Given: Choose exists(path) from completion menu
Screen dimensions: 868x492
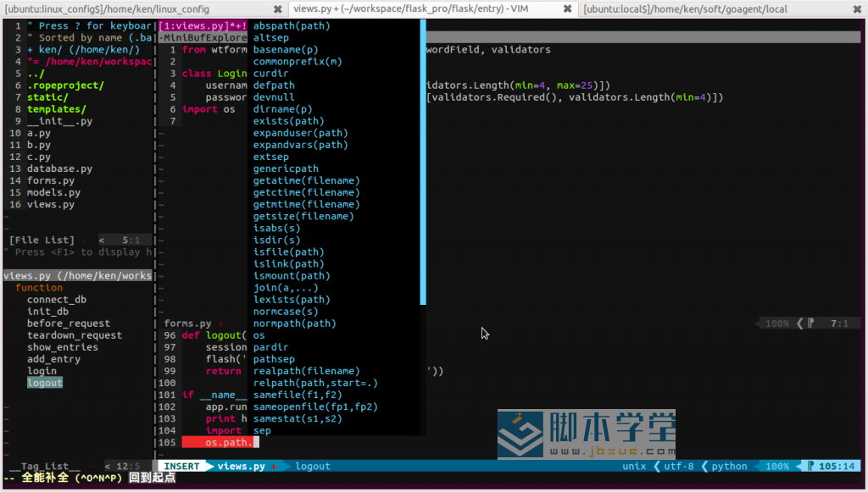Looking at the screenshot, I should (288, 120).
